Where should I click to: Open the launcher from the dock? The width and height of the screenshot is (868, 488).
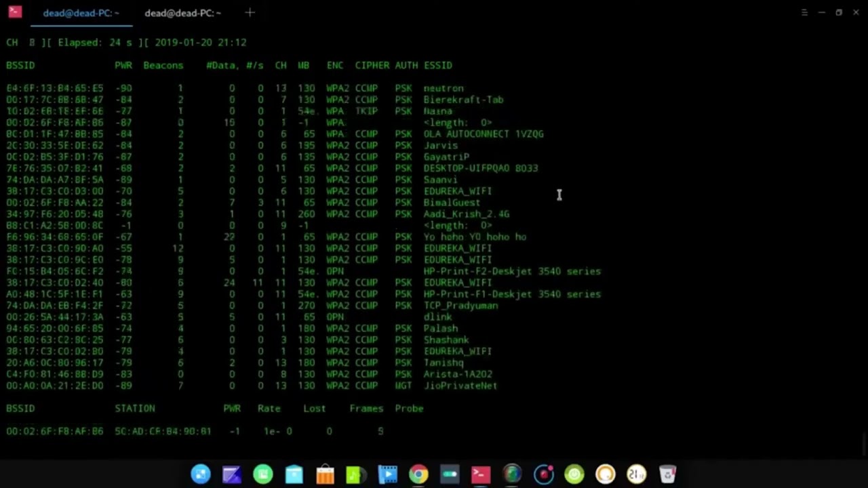(201, 474)
